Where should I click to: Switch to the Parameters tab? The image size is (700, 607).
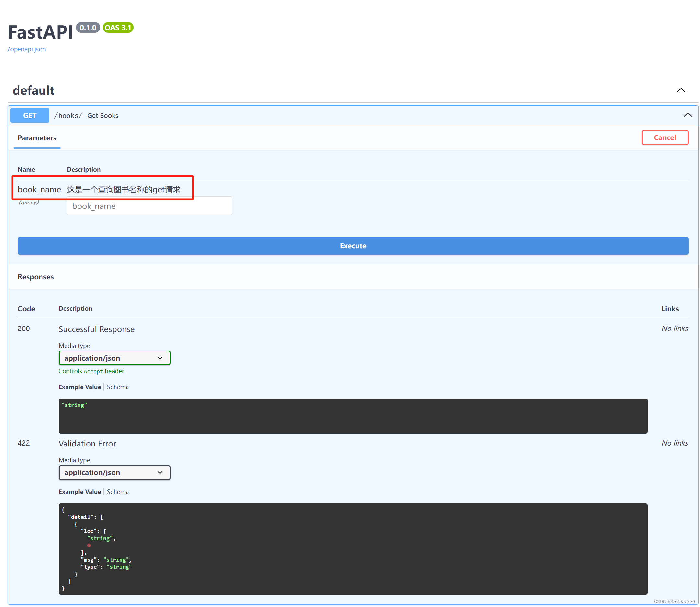coord(37,138)
